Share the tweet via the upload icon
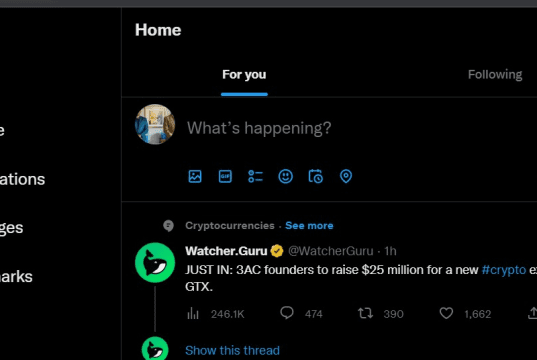 pos(532,313)
